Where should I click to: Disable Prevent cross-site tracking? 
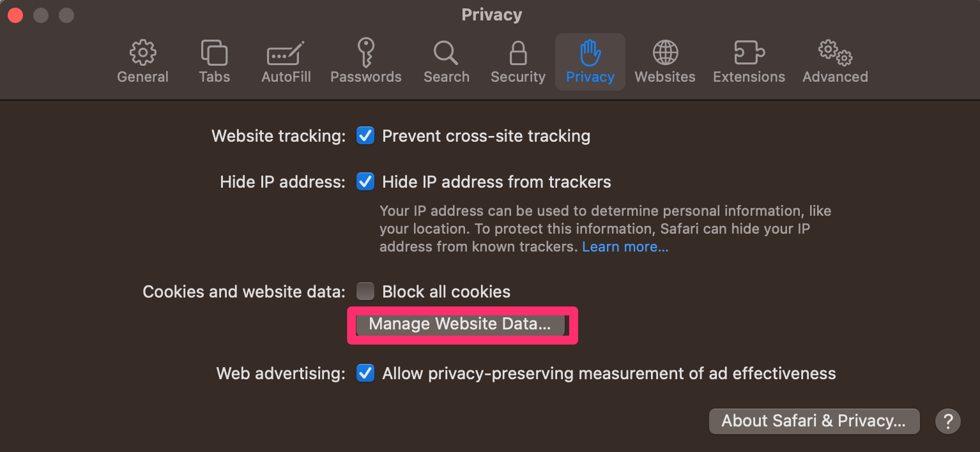[365, 135]
